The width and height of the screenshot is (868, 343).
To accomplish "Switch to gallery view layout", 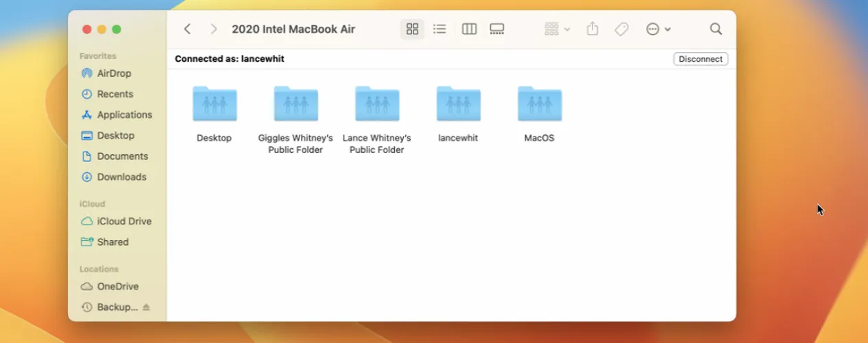I will click(497, 29).
